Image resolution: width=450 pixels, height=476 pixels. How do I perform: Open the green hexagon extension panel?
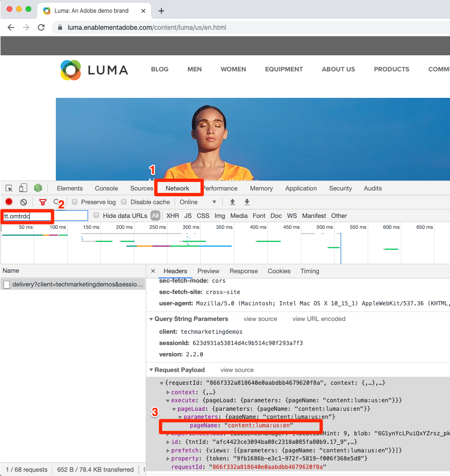[38, 188]
